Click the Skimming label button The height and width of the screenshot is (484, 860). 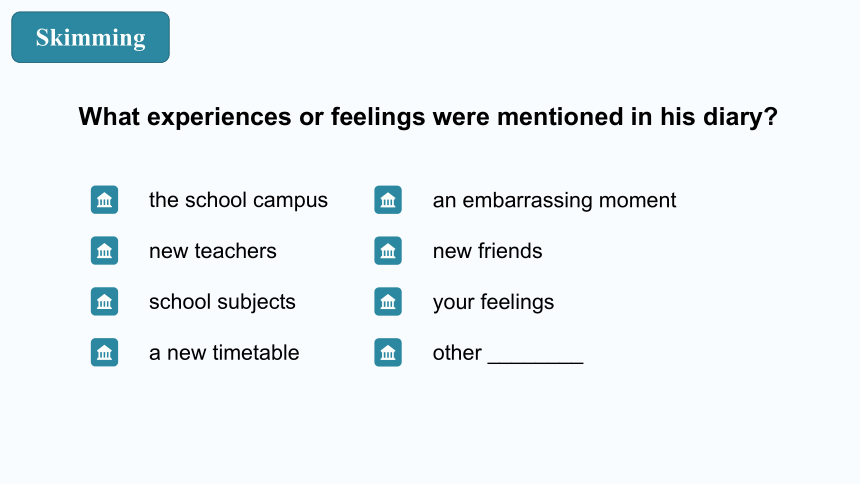click(90, 37)
